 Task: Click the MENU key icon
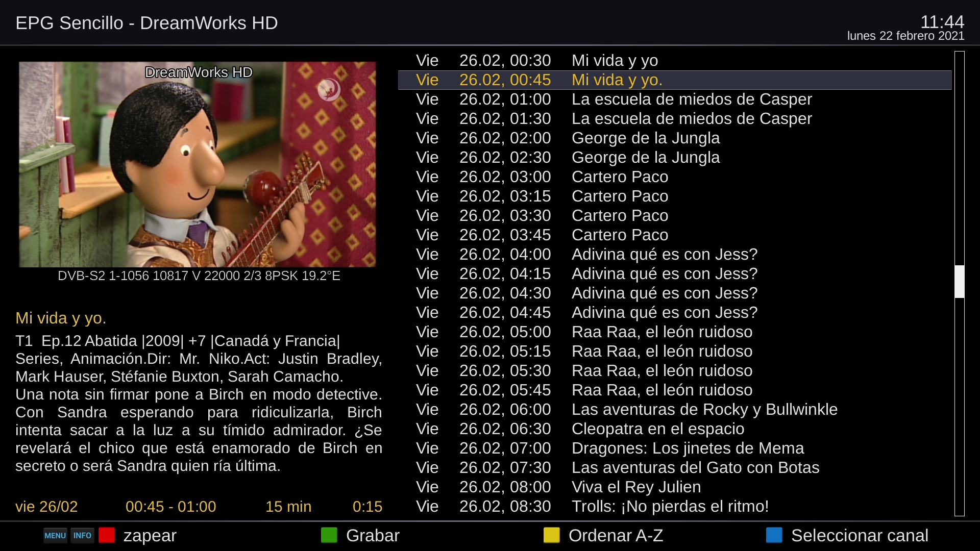(55, 536)
